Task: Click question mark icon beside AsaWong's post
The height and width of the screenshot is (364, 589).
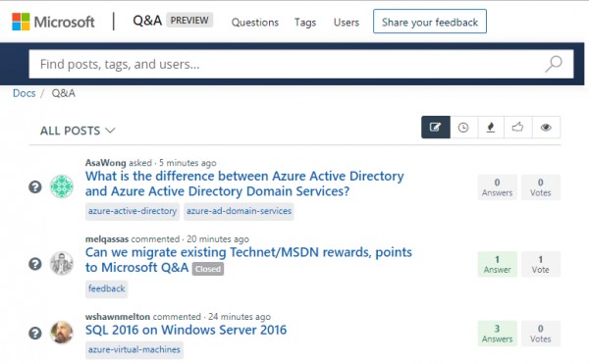Action: 35,186
